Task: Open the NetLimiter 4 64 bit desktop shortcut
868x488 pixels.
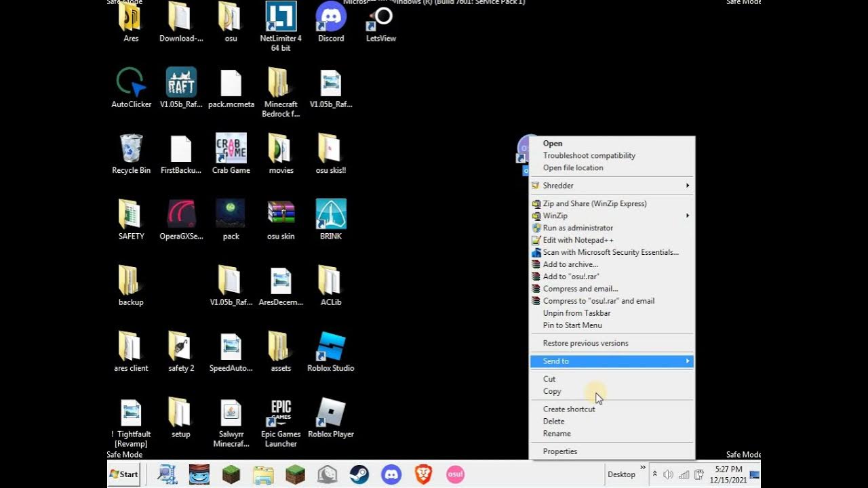Action: [281, 27]
